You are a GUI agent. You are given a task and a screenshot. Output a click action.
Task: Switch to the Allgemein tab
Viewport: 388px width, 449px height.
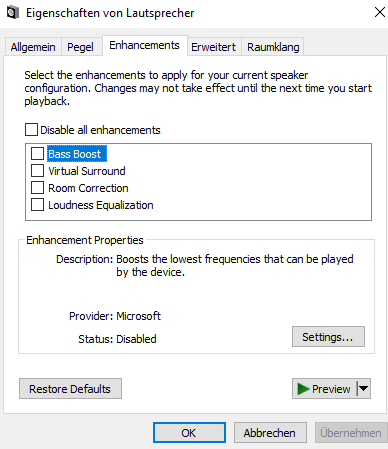(33, 47)
